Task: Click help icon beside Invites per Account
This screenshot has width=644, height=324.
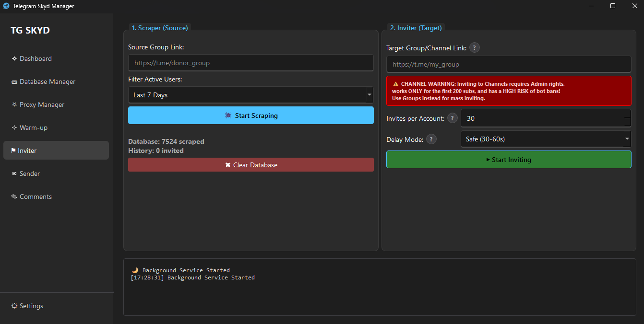Action: tap(452, 118)
